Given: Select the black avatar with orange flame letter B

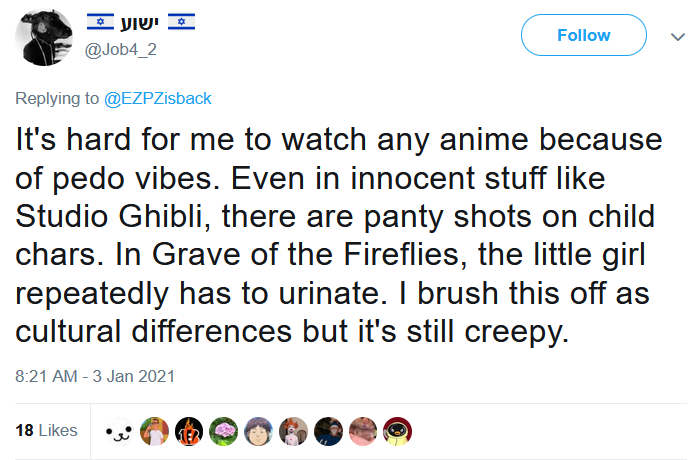Looking at the screenshot, I should (x=189, y=431).
